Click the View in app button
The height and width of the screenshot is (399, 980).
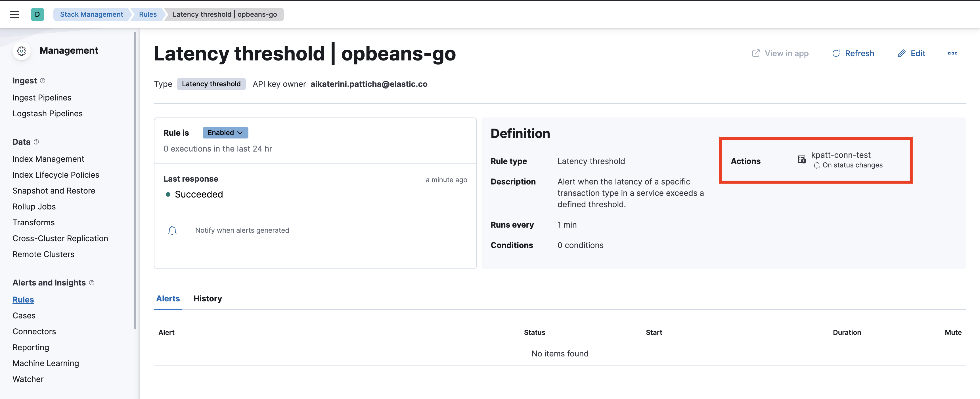(780, 53)
